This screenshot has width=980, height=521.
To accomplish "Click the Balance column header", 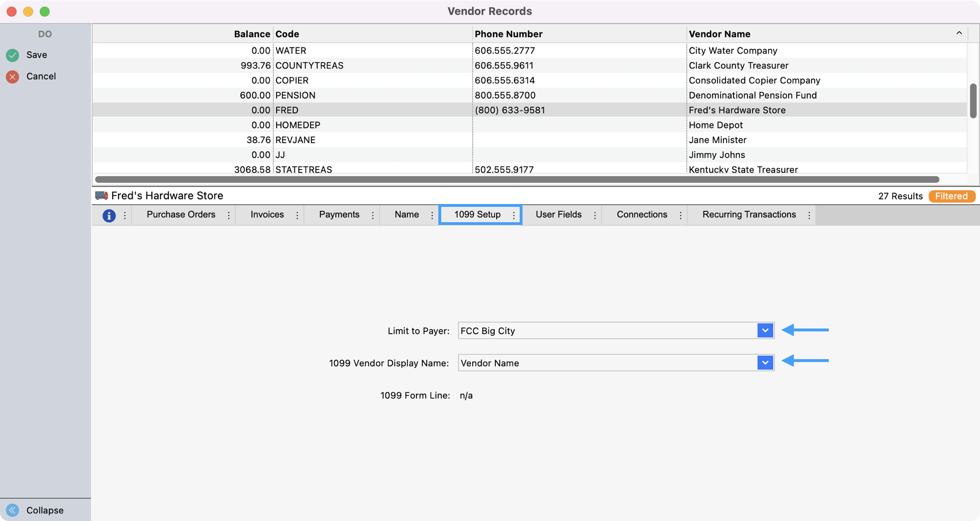I will [x=252, y=34].
